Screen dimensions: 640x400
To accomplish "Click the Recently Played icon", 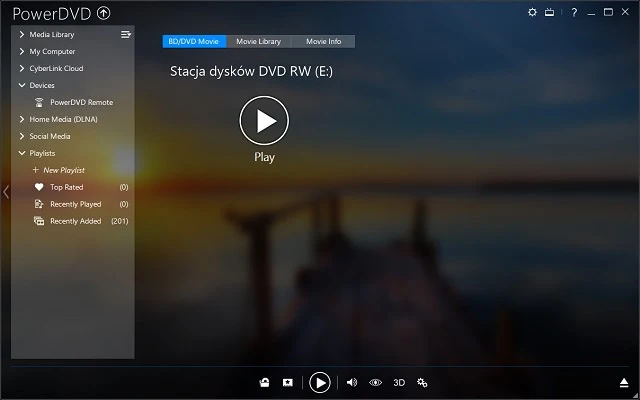I will point(39,204).
